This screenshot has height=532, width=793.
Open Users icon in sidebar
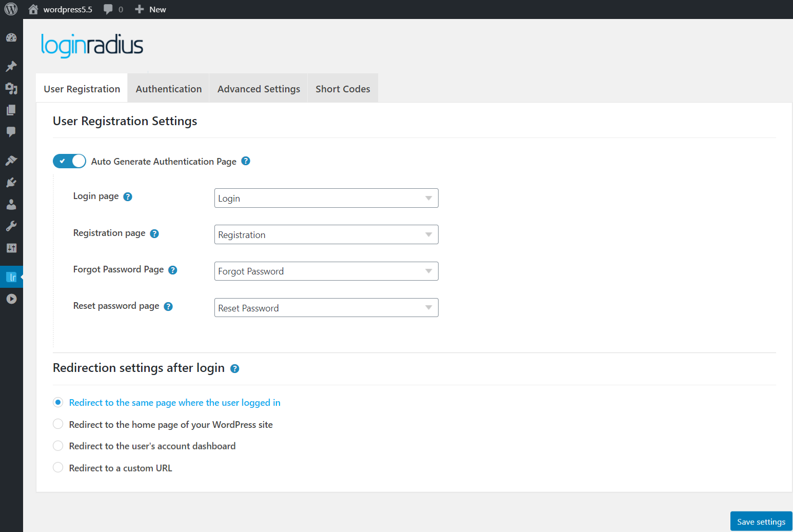(11, 205)
